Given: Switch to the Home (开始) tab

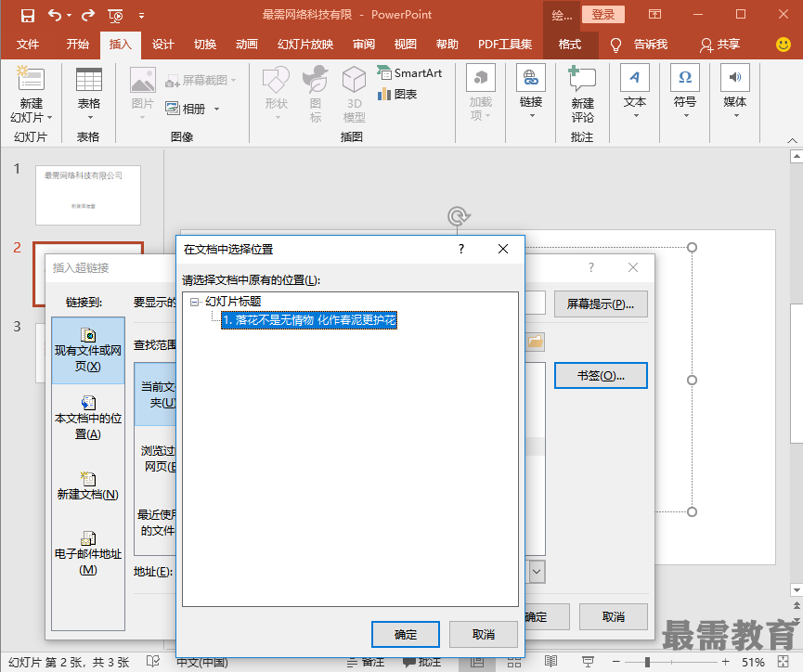Looking at the screenshot, I should [x=77, y=45].
